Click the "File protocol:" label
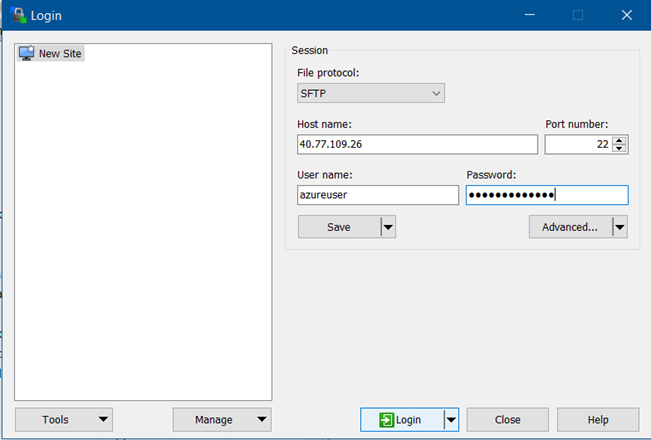Viewport: 651px width, 440px height. pyautogui.click(x=328, y=73)
